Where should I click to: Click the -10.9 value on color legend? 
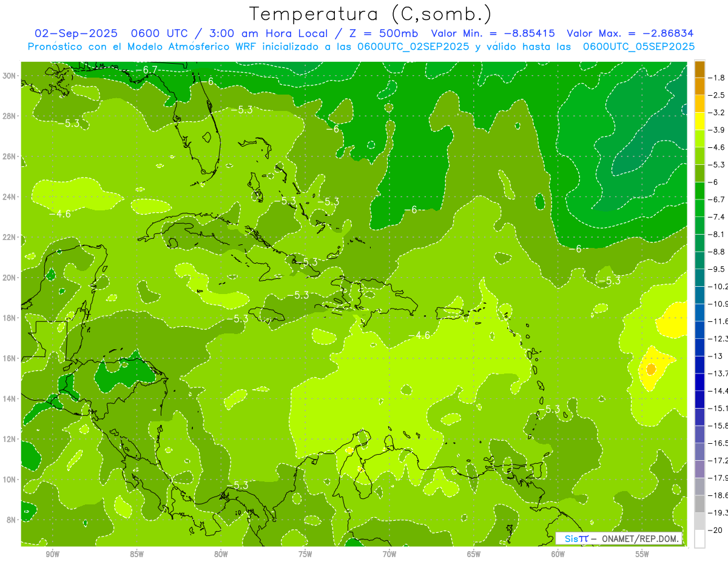point(718,304)
